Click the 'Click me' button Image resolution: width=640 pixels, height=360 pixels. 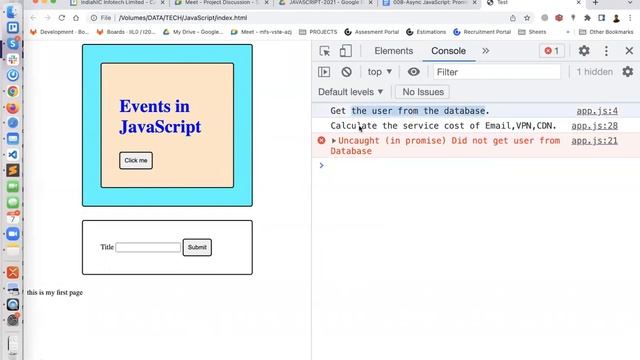tap(136, 160)
